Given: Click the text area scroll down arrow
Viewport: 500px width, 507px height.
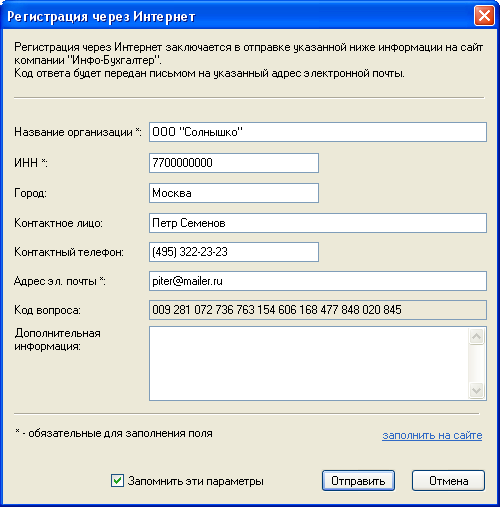Looking at the screenshot, I should point(476,390).
